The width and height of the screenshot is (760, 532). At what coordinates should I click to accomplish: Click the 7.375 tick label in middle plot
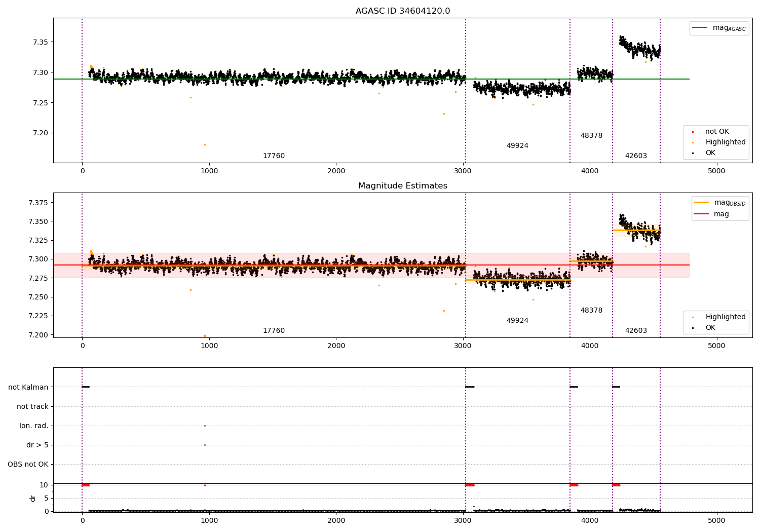tap(39, 203)
